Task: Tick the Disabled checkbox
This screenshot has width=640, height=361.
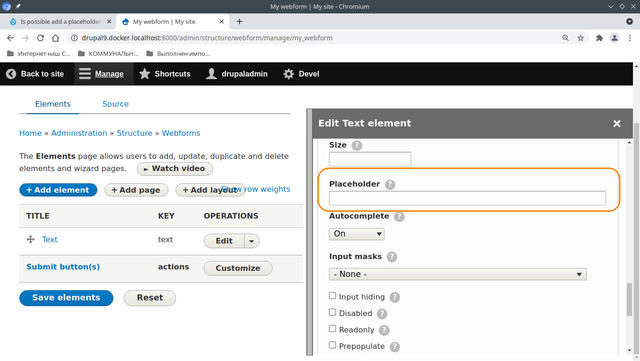Action: point(333,312)
